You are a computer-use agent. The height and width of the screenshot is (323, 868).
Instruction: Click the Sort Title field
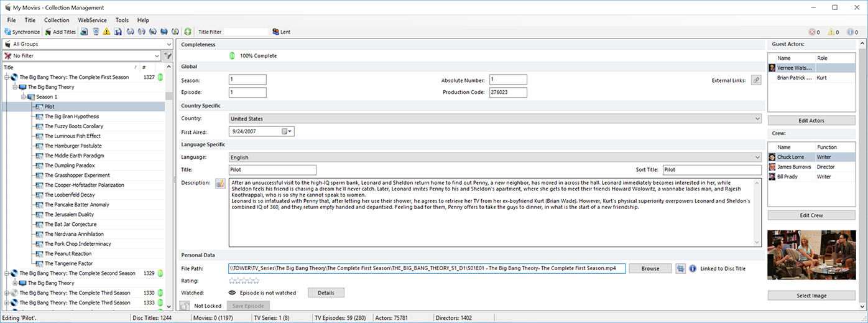pyautogui.click(x=711, y=170)
